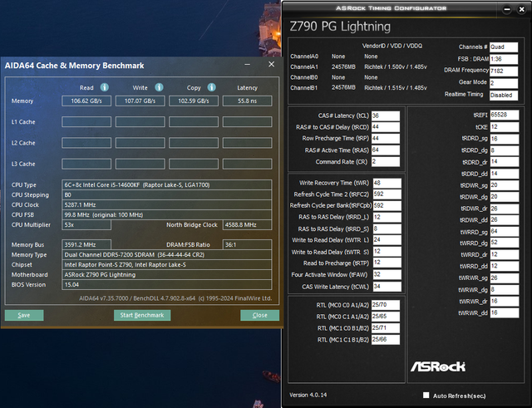Click the ASRock logo in Timing Configurator
The width and height of the screenshot is (532, 408).
coord(438,366)
